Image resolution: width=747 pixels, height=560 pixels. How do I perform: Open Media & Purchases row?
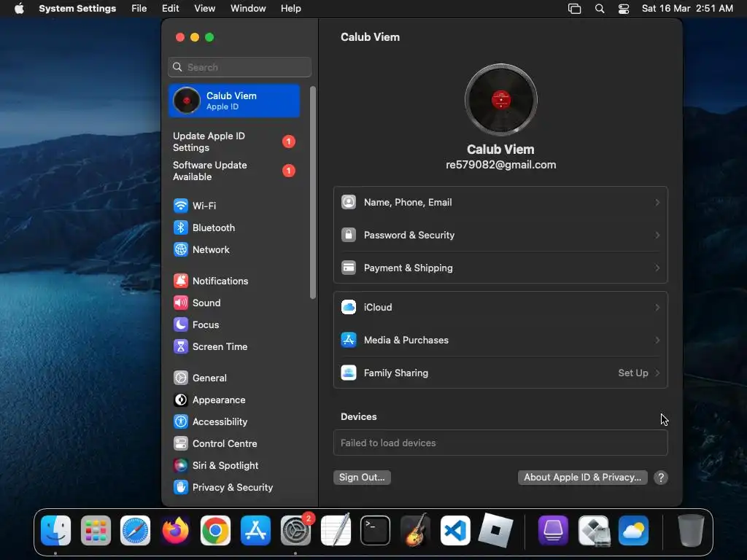pyautogui.click(x=500, y=341)
